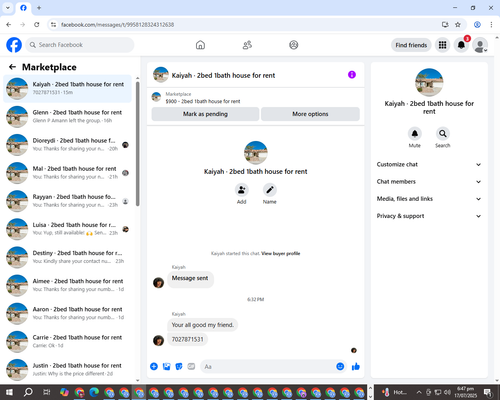Open the emoji picker smiley icon
Screen dimensions: 500x400
[x=340, y=367]
